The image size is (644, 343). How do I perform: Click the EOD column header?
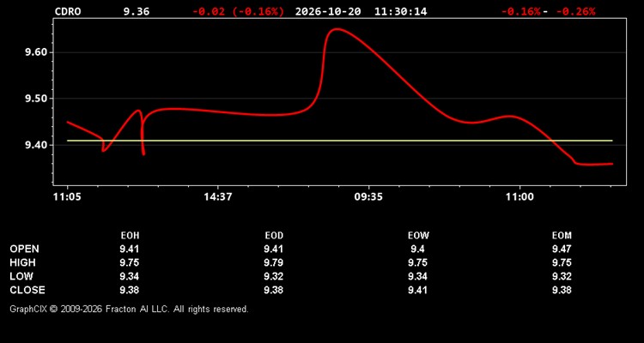tap(274, 236)
